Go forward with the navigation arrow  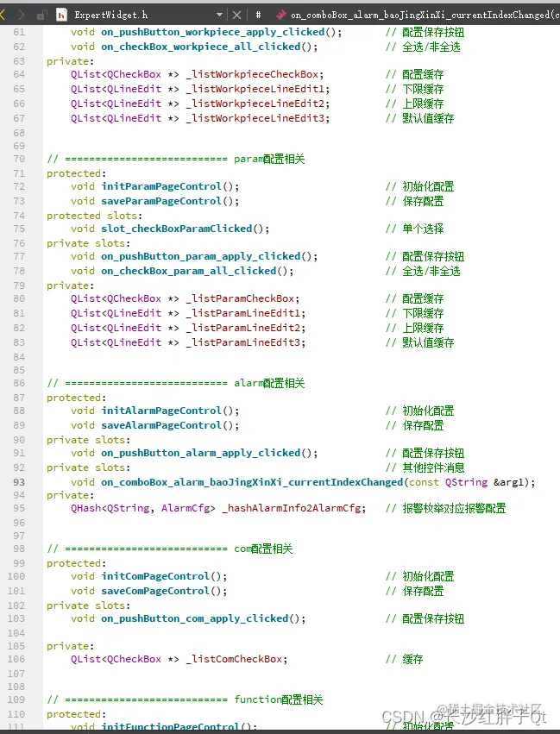point(21,15)
